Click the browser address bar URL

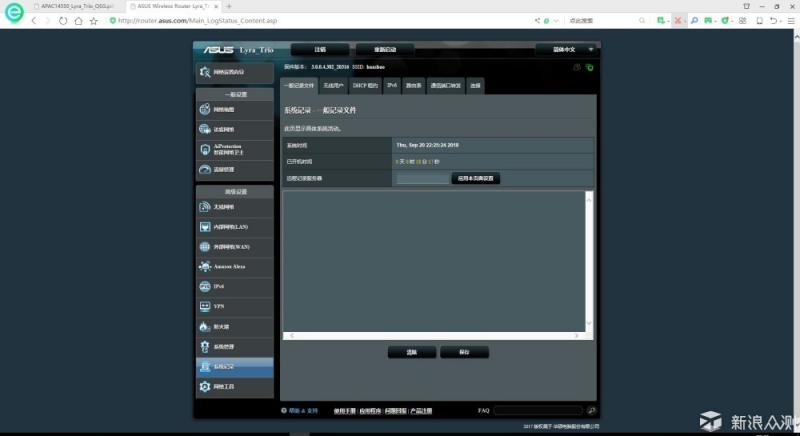coord(197,21)
